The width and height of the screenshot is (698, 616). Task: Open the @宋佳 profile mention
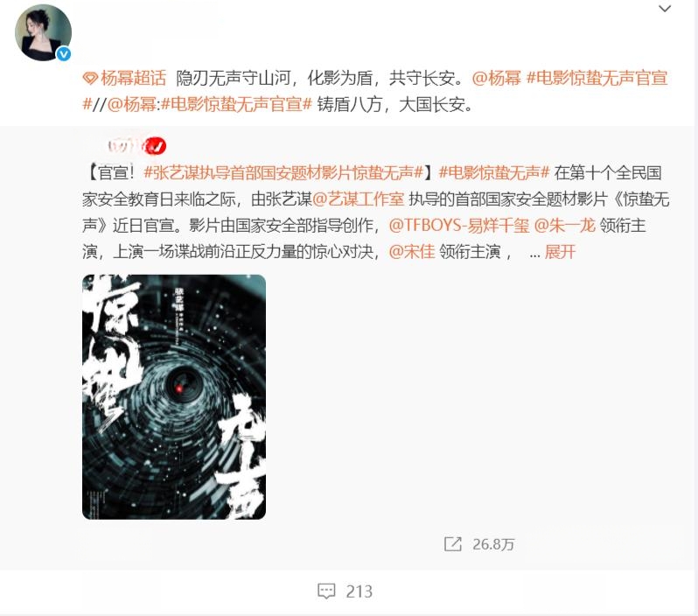coord(412,252)
